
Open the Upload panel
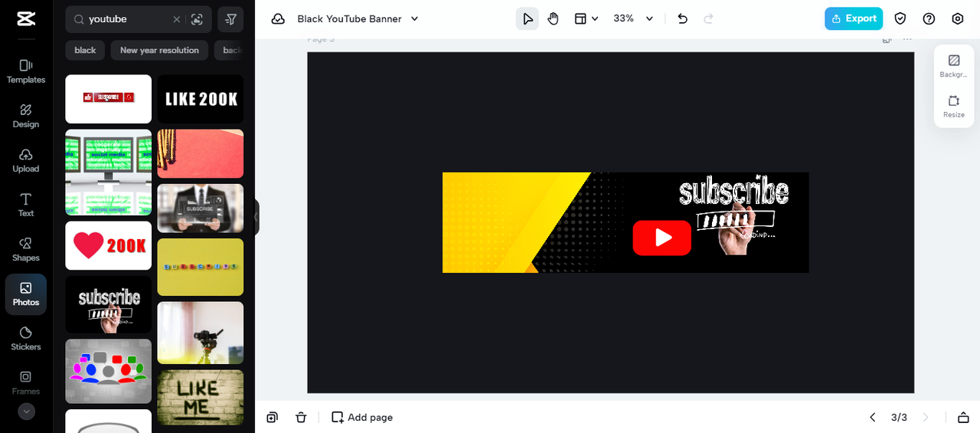click(26, 160)
